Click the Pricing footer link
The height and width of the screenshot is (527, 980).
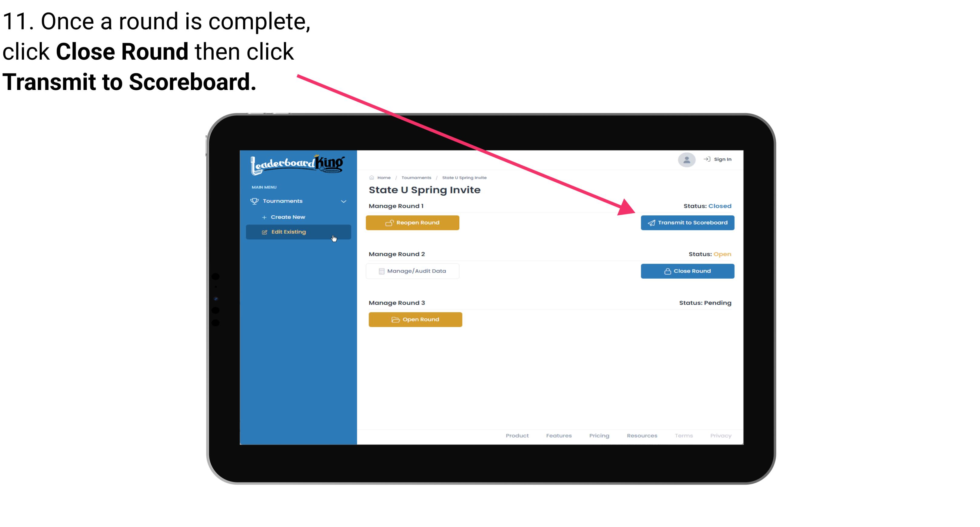[x=598, y=436]
